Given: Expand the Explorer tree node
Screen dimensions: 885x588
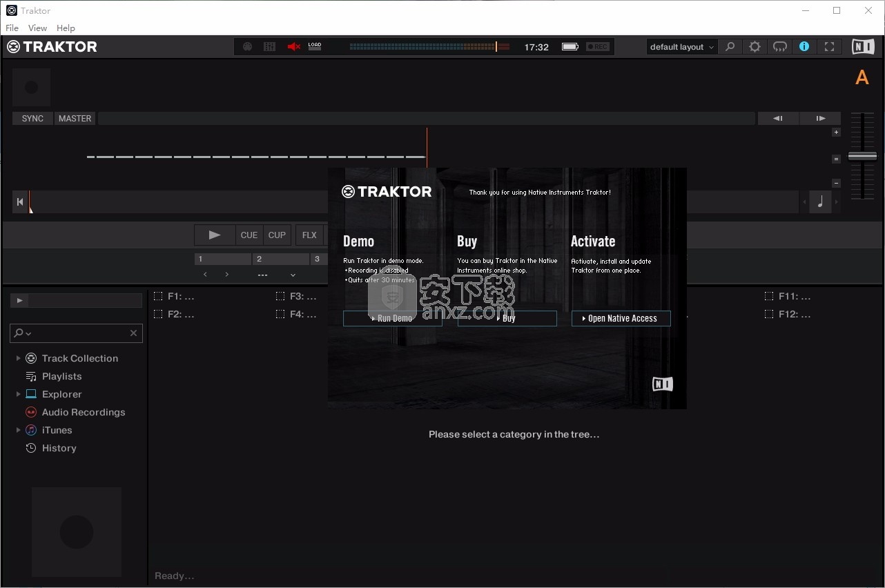Looking at the screenshot, I should (18, 394).
